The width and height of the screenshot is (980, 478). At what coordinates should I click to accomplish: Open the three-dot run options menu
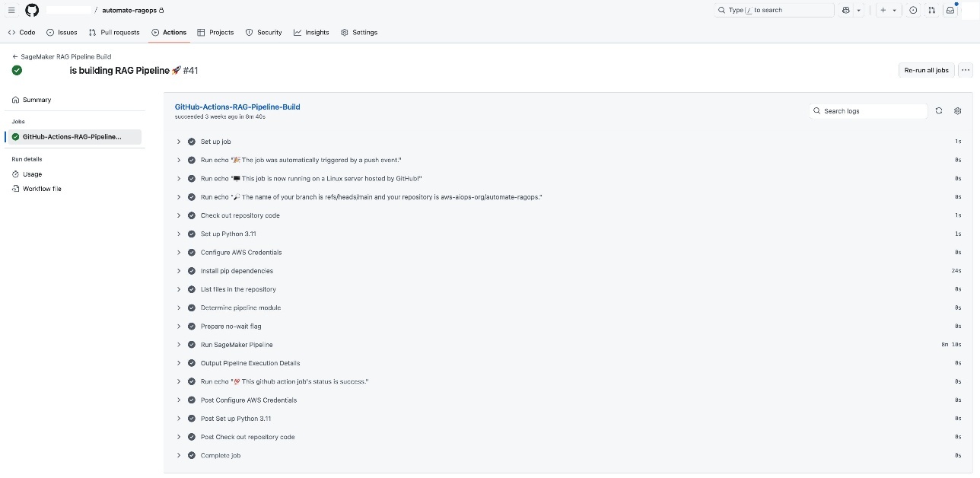point(966,70)
